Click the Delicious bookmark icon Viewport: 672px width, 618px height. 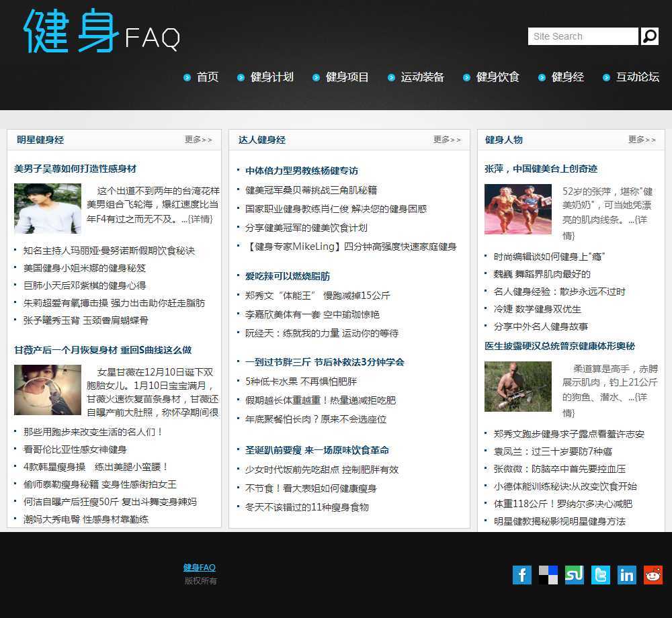point(548,575)
